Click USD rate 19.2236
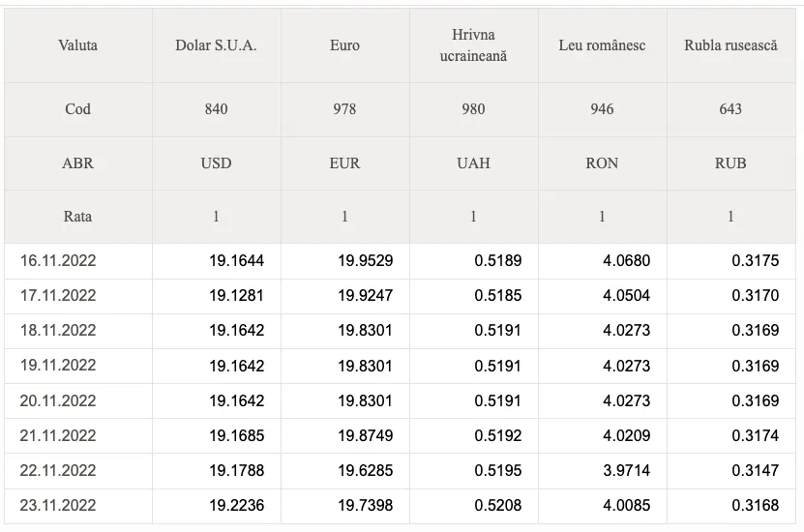This screenshot has width=804, height=532. pyautogui.click(x=236, y=505)
